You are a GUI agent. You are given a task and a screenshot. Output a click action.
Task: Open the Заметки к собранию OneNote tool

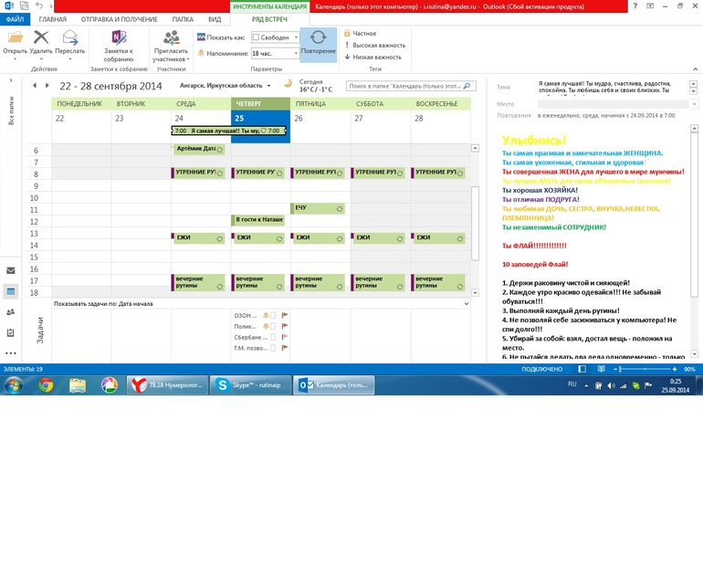(x=118, y=43)
